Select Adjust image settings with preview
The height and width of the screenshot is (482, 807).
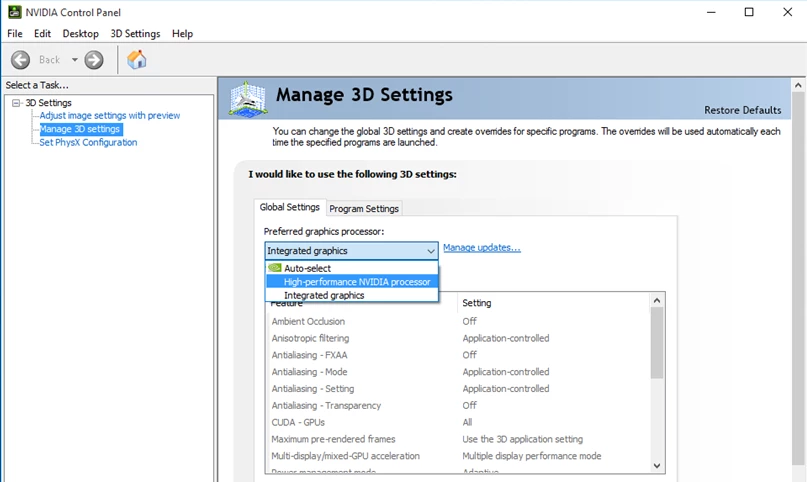coord(110,115)
